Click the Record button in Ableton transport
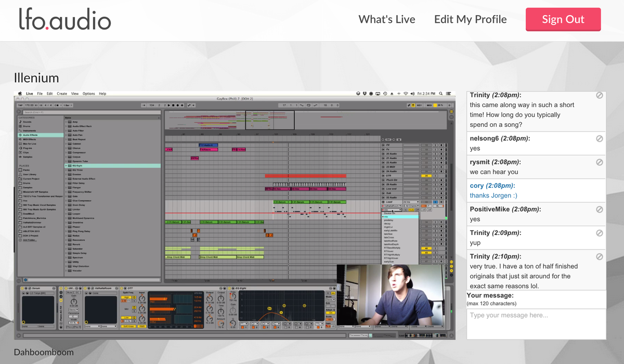The height and width of the screenshot is (364, 624). [x=178, y=105]
